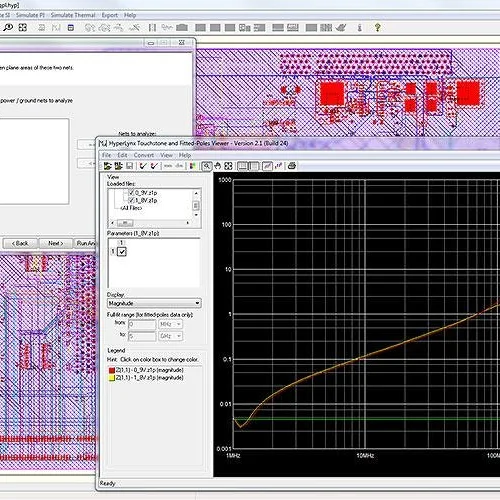Open the MHz unit dropdown for 'from'

[179, 324]
